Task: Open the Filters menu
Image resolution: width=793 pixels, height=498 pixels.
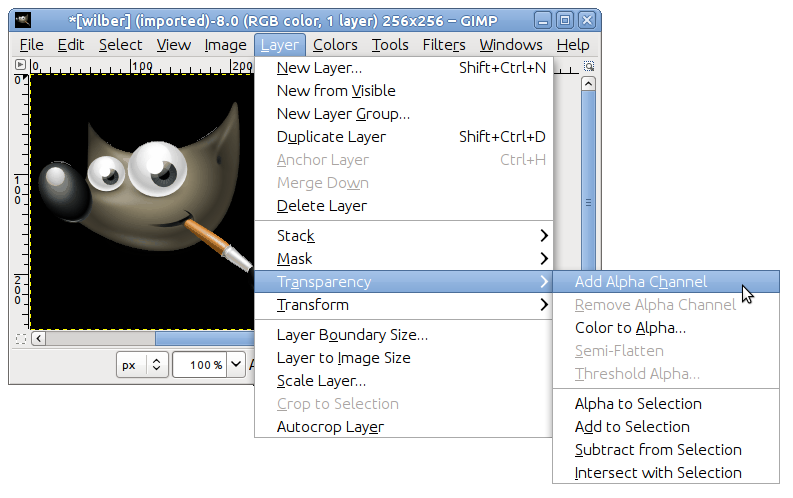Action: 443,45
